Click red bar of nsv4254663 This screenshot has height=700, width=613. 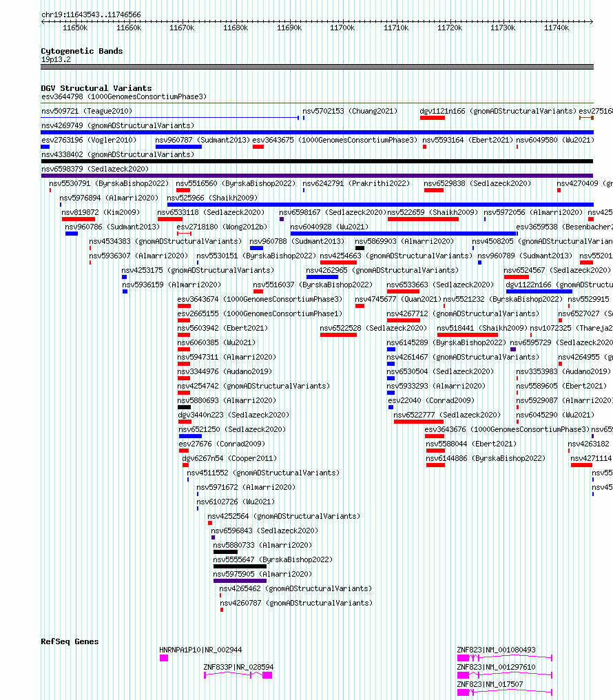pyautogui.click(x=338, y=262)
